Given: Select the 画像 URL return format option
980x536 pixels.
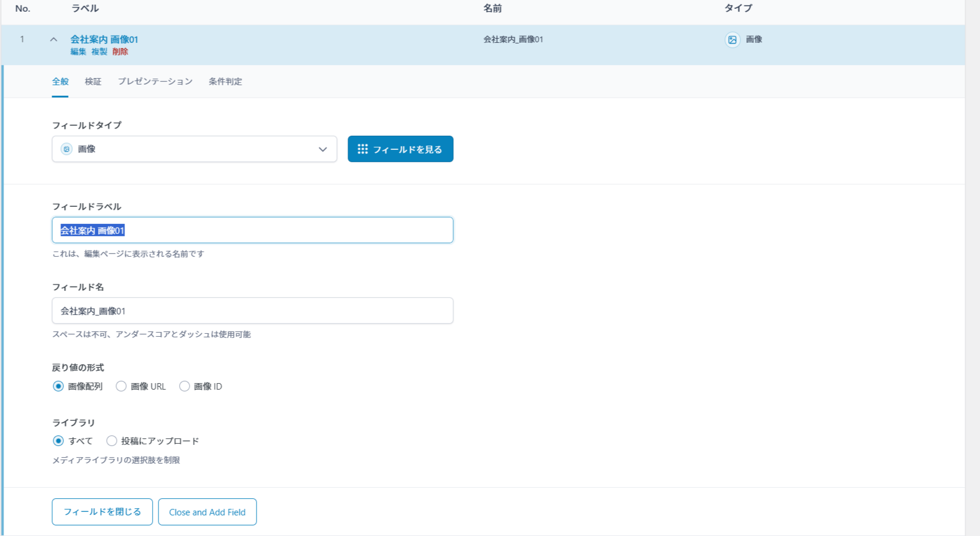Looking at the screenshot, I should tap(121, 386).
